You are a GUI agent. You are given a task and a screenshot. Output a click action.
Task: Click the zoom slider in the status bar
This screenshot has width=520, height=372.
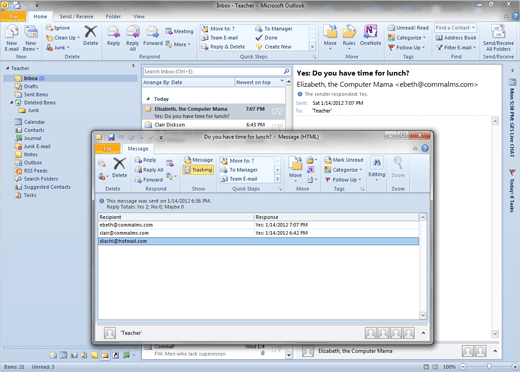click(489, 366)
